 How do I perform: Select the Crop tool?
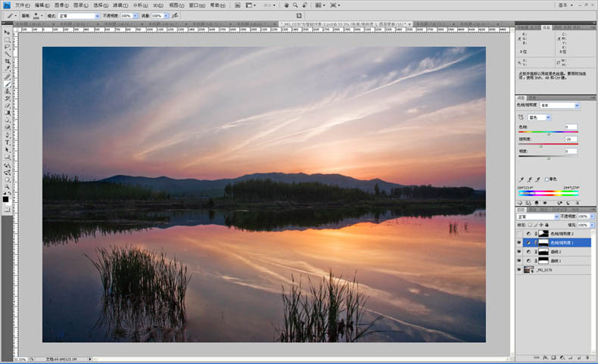pos(7,61)
